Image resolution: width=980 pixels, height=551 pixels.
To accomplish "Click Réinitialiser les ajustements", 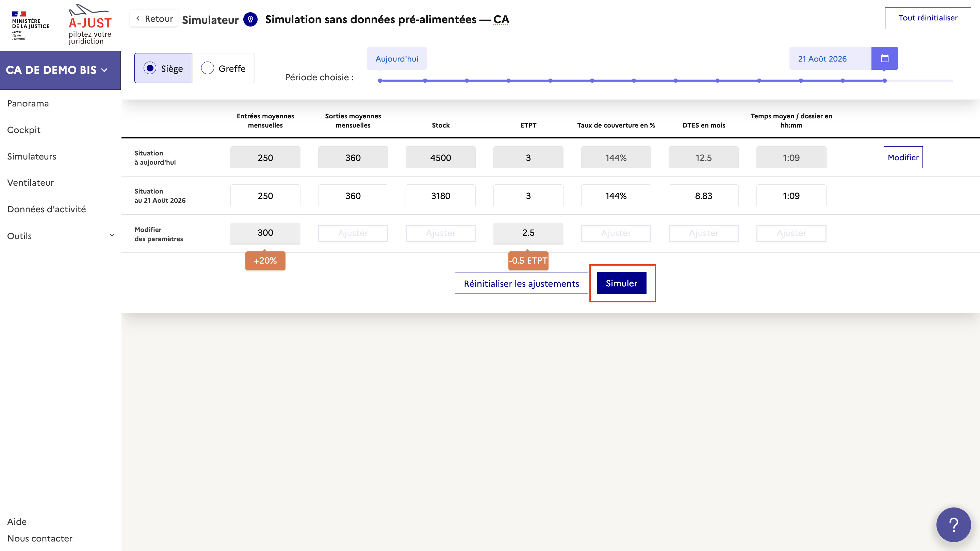I will [521, 283].
